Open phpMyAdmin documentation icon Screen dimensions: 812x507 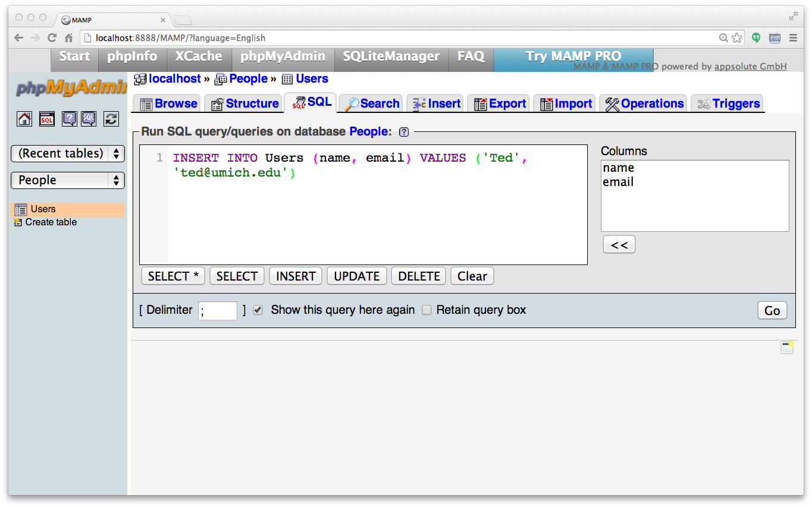[70, 119]
